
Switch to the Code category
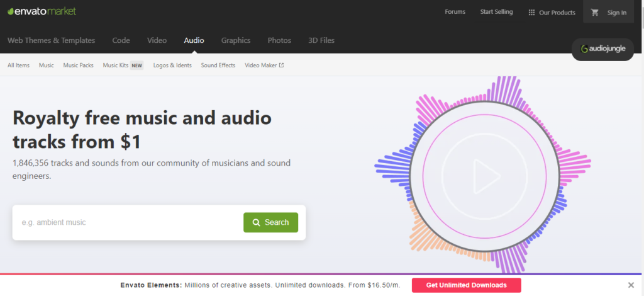(x=121, y=40)
